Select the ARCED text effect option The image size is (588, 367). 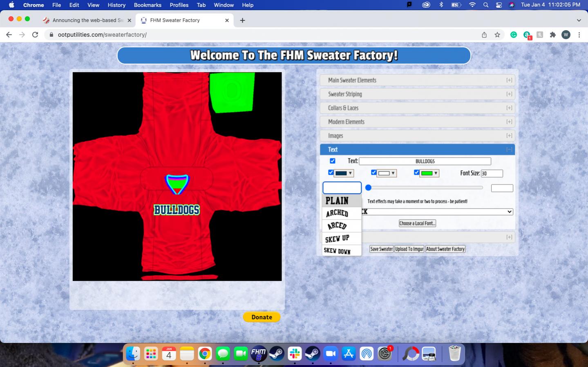click(338, 226)
